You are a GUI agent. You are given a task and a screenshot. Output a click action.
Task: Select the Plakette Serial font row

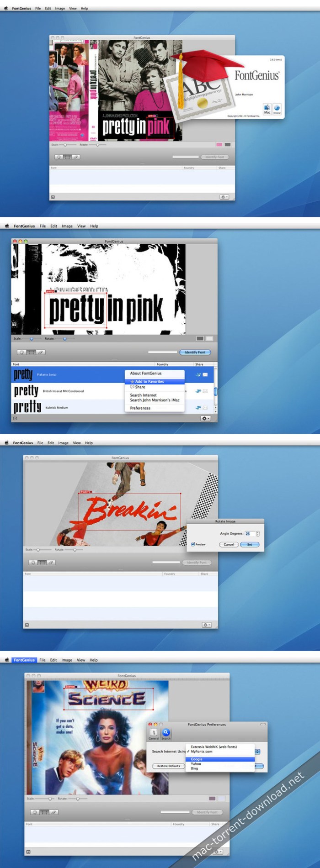coord(112,374)
